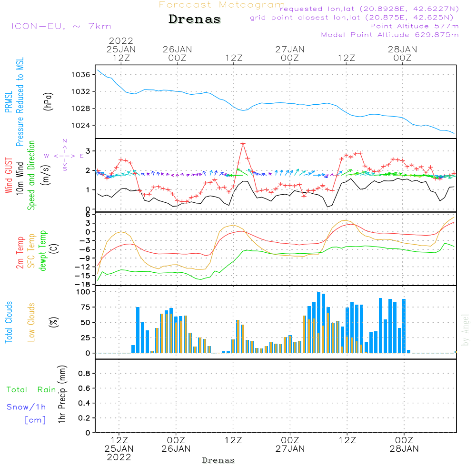476x476 pixels.
Task: Click the green 'Speed and Direction' label
Action: 31,175
